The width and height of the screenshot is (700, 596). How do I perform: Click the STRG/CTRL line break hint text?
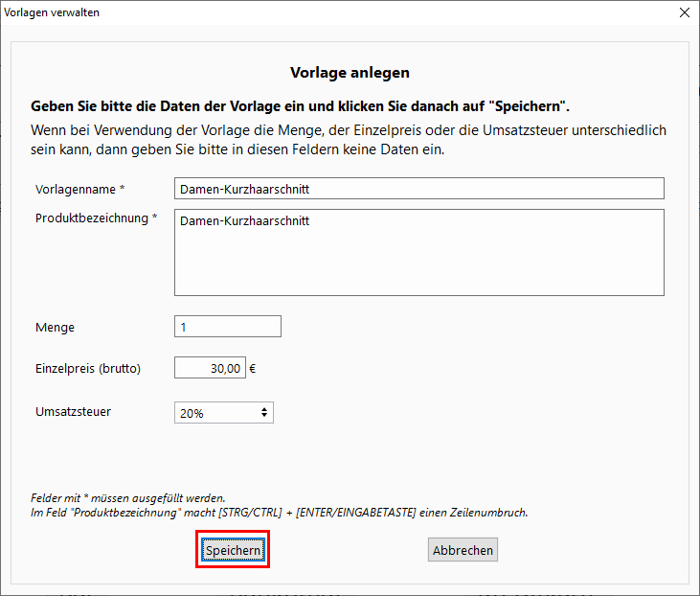[x=280, y=513]
